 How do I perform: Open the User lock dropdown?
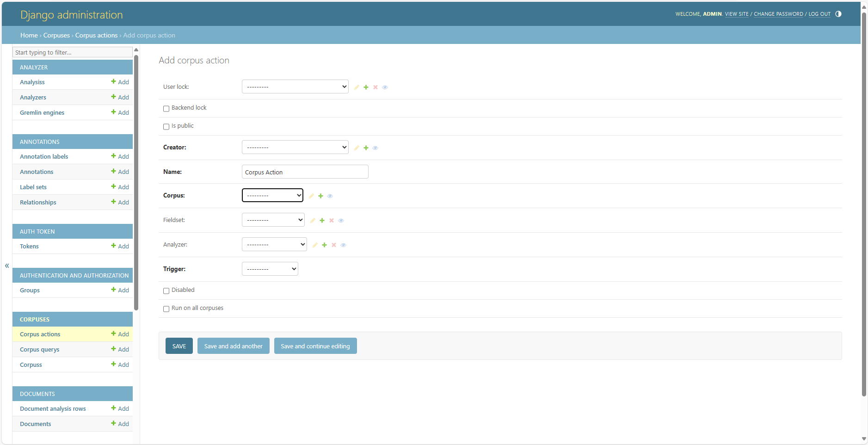(x=295, y=87)
